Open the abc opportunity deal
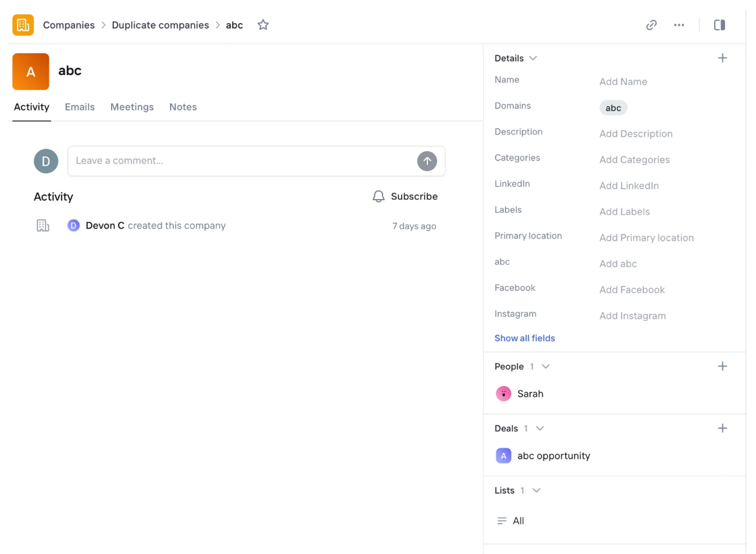 pos(554,456)
